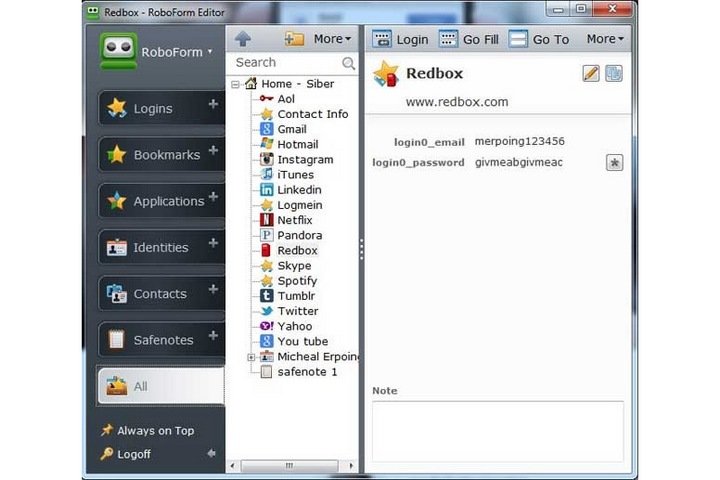Click the left scroll arrow under the tree

pyautogui.click(x=232, y=466)
